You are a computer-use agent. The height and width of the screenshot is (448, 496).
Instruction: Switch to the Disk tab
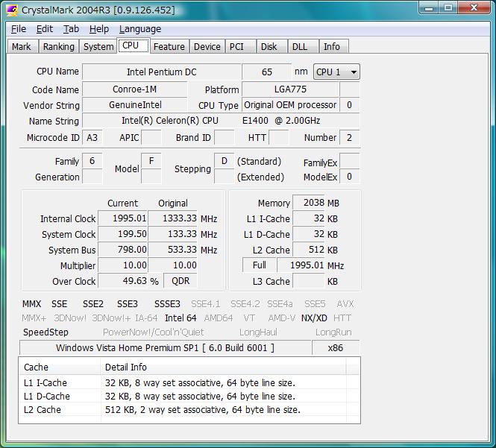[x=272, y=46]
